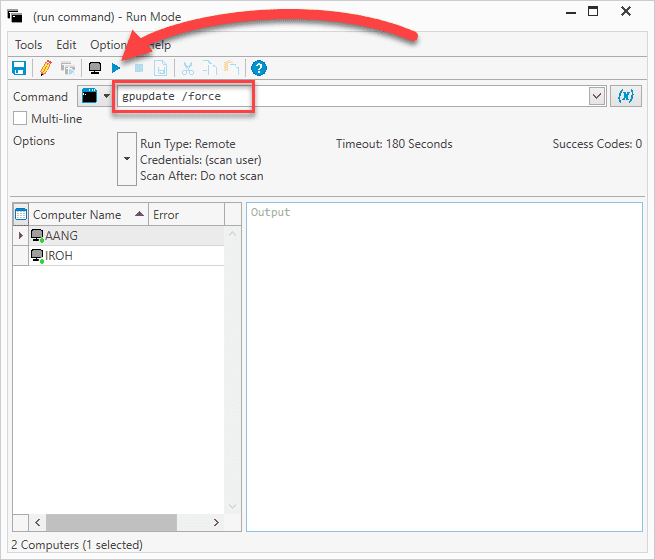This screenshot has height=560, width=655.
Task: Click the choose target computers monitor icon
Action: point(95,68)
